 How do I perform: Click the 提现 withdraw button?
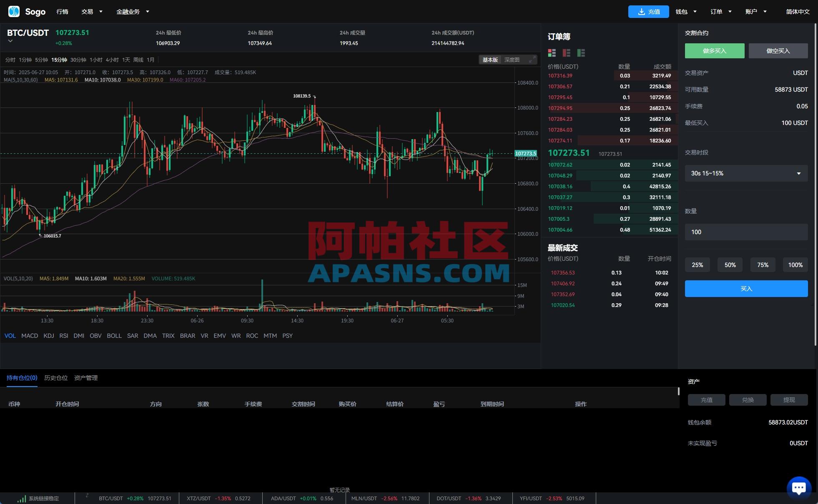pos(788,399)
